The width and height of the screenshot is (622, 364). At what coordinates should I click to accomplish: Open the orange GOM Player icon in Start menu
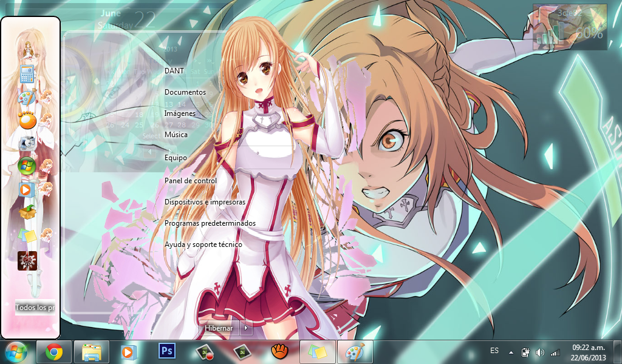click(27, 120)
